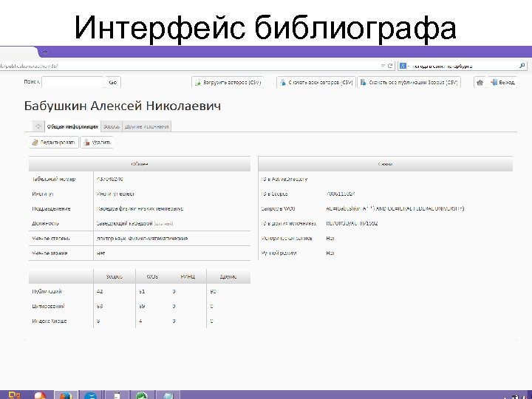The height and width of the screenshot is (399, 532).
Task: Click the Связи section header
Action: pos(386,164)
